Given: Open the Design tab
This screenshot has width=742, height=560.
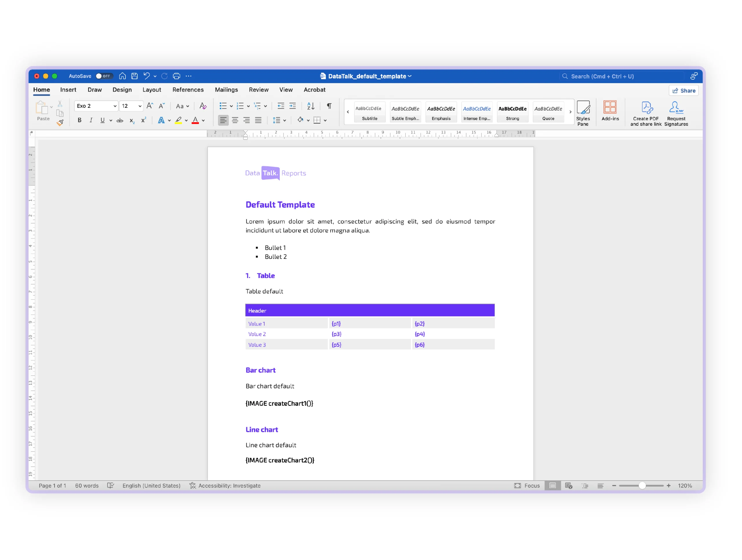Looking at the screenshot, I should [122, 90].
